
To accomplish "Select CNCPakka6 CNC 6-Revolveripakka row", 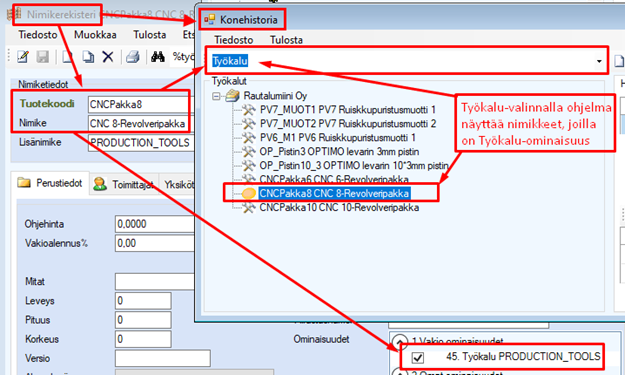I will point(334,179).
